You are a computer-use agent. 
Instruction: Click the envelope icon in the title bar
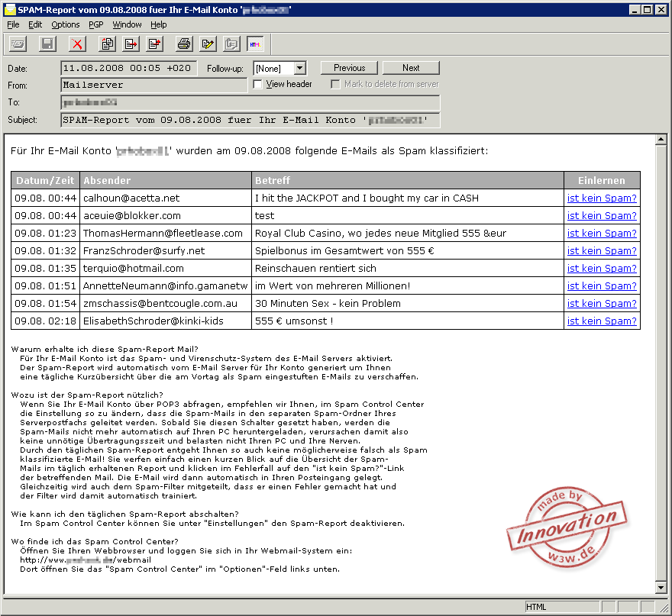coord(9,9)
